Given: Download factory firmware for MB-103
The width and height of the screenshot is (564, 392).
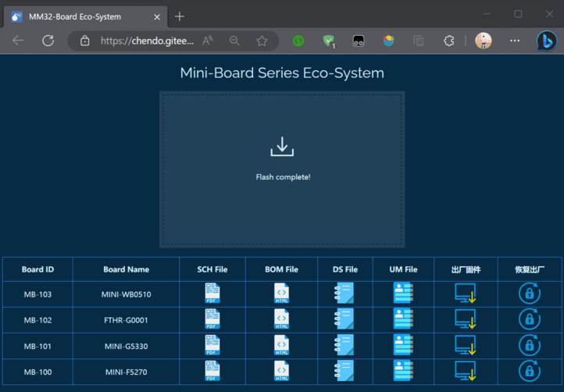Looking at the screenshot, I should click(466, 294).
